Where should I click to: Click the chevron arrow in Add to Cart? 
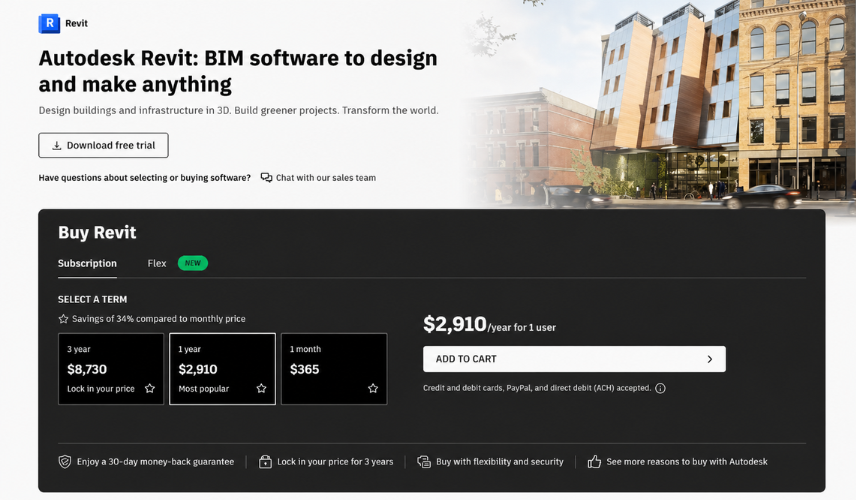[x=710, y=359]
